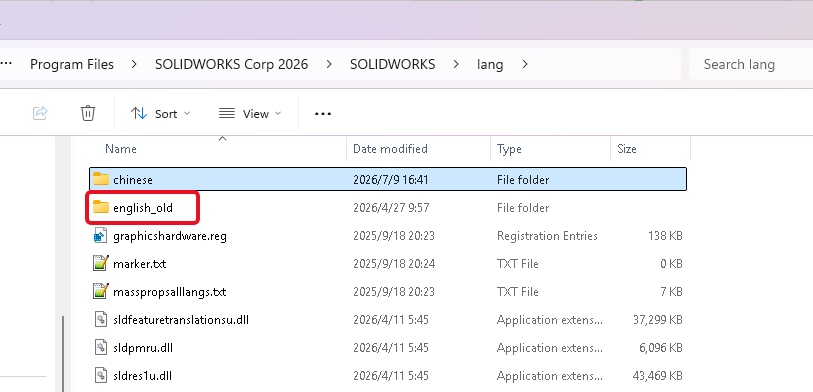The image size is (813, 392).
Task: Click the sldres1u.dll file name
Action: [x=142, y=376]
